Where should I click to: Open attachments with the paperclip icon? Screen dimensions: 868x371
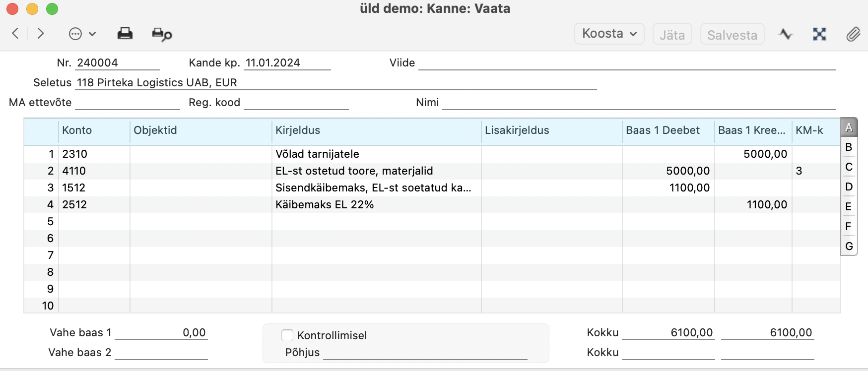(853, 34)
